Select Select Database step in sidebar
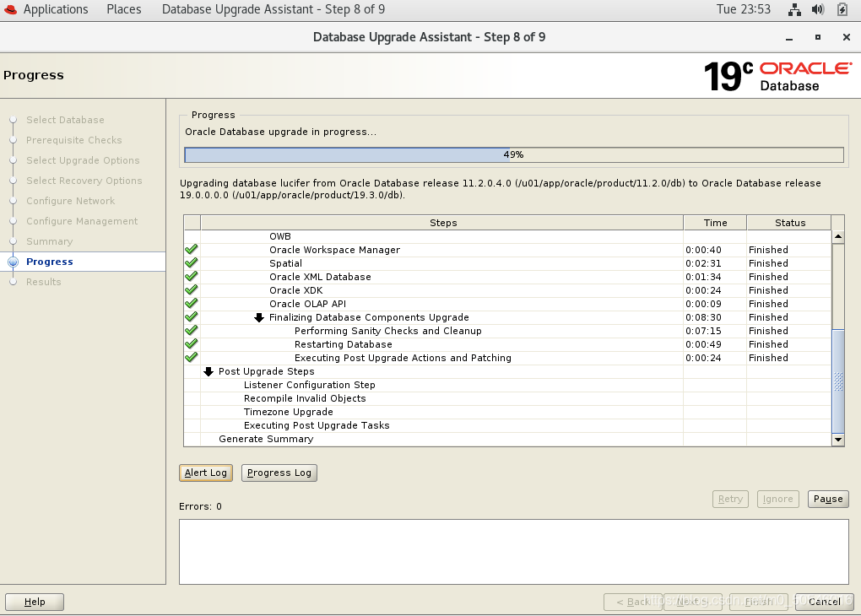The image size is (861, 616). (x=65, y=120)
